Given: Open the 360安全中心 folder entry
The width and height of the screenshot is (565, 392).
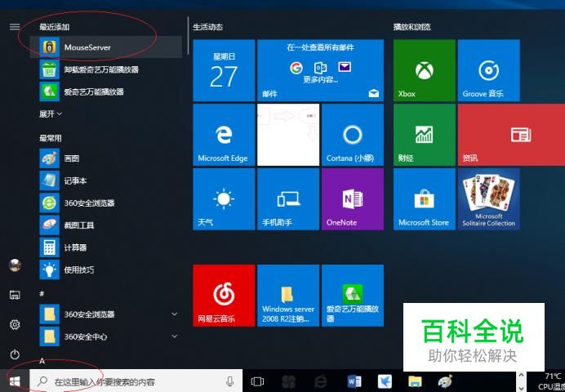Looking at the screenshot, I should [x=106, y=336].
